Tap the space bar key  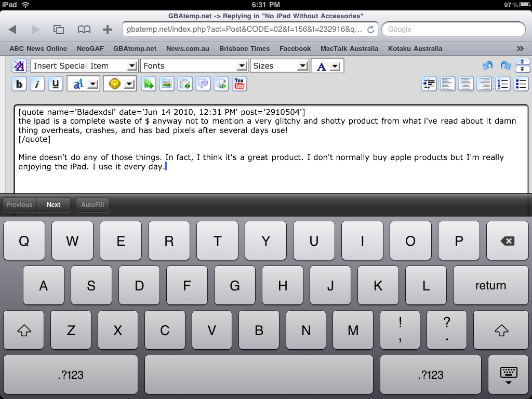pos(259,375)
